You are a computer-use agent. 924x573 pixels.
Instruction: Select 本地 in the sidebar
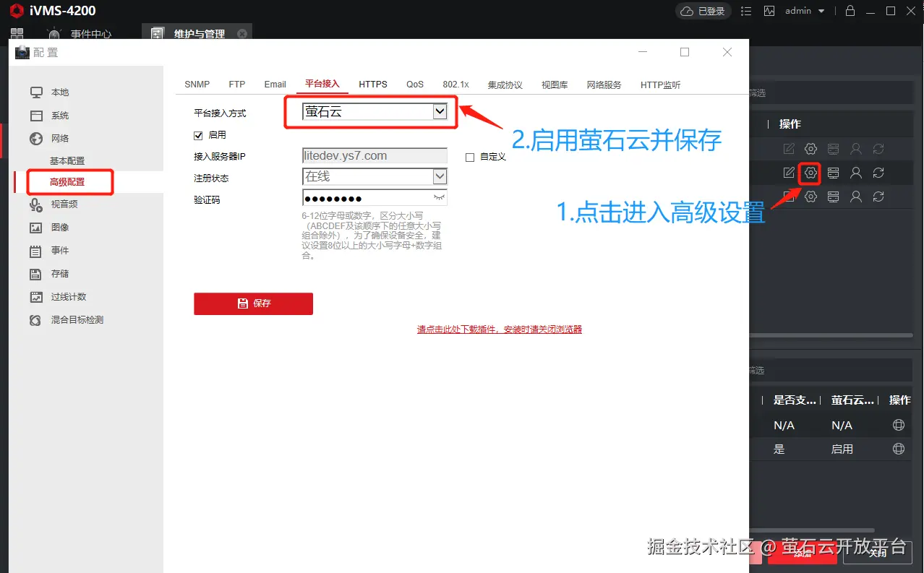[x=60, y=92]
